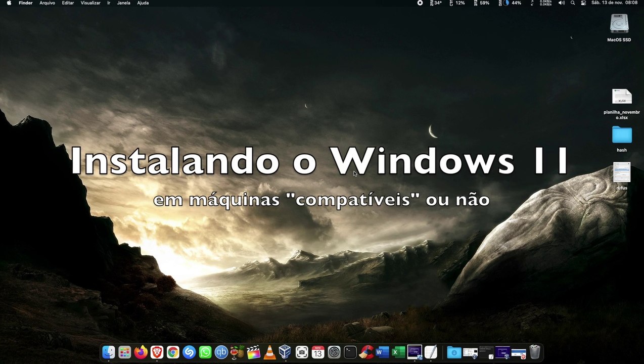Launch VirtualBox from the dock

[x=285, y=352]
